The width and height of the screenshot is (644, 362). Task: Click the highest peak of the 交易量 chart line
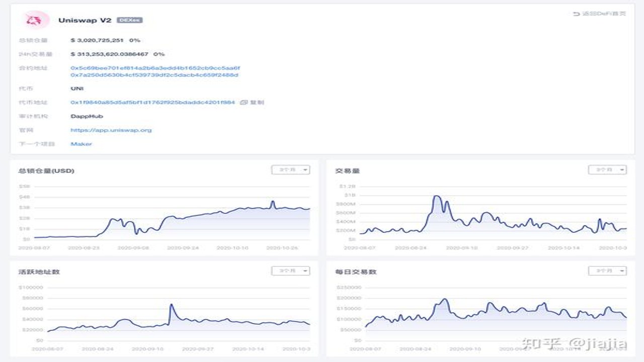(437, 196)
